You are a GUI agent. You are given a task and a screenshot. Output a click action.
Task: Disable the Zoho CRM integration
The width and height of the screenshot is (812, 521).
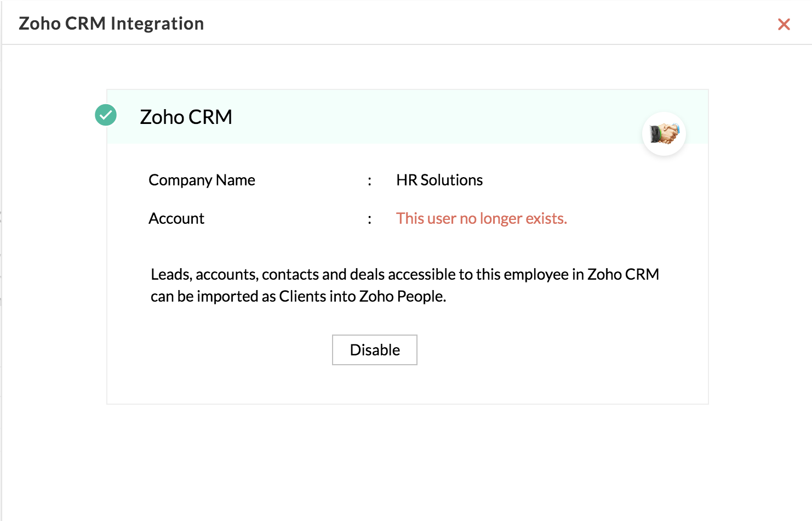pos(375,350)
